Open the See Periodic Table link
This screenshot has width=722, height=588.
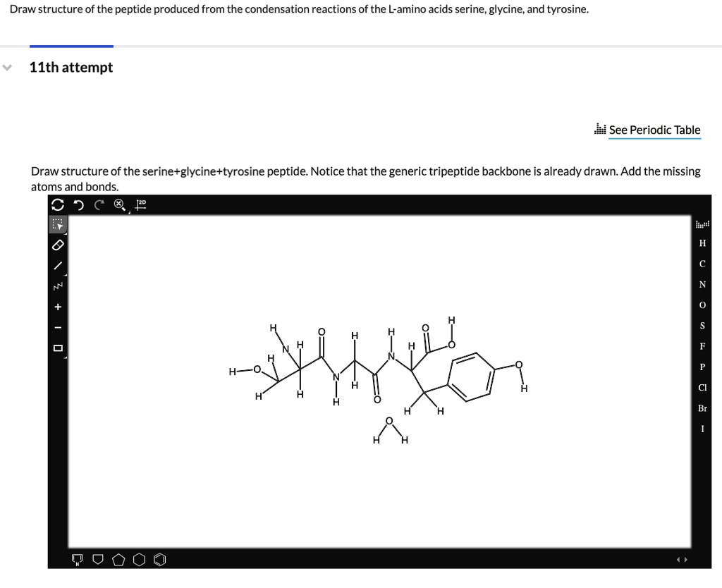pos(654,130)
